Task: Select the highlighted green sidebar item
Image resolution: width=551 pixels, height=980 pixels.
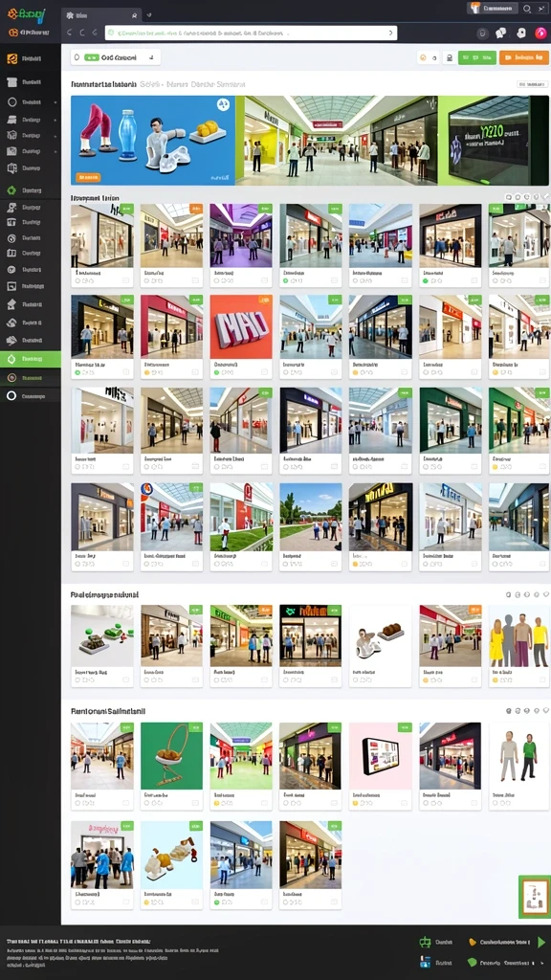Action: pos(30,359)
